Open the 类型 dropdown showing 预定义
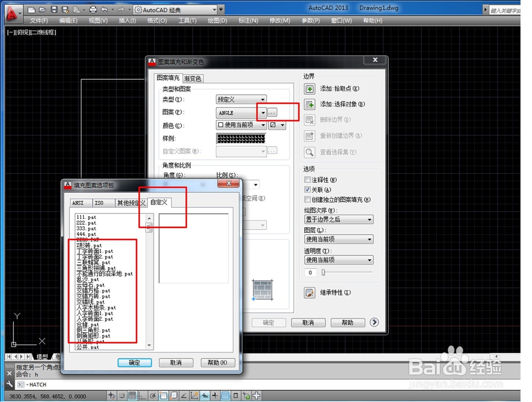532x402 pixels. [241, 99]
